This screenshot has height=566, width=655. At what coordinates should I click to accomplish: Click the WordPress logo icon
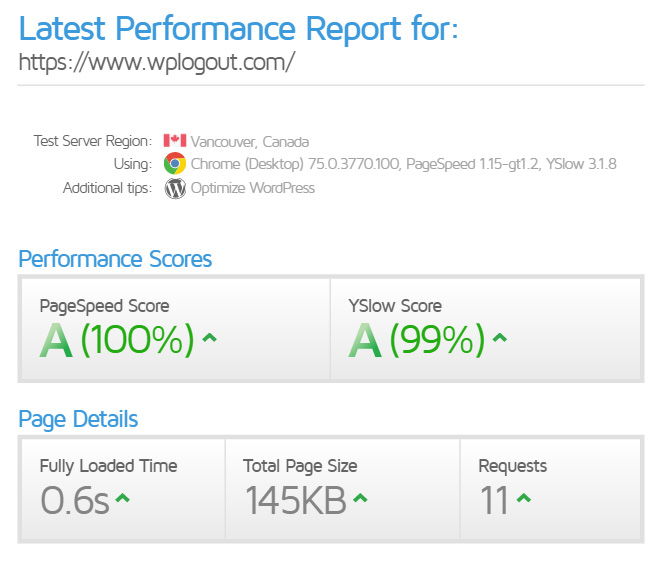pyautogui.click(x=175, y=188)
